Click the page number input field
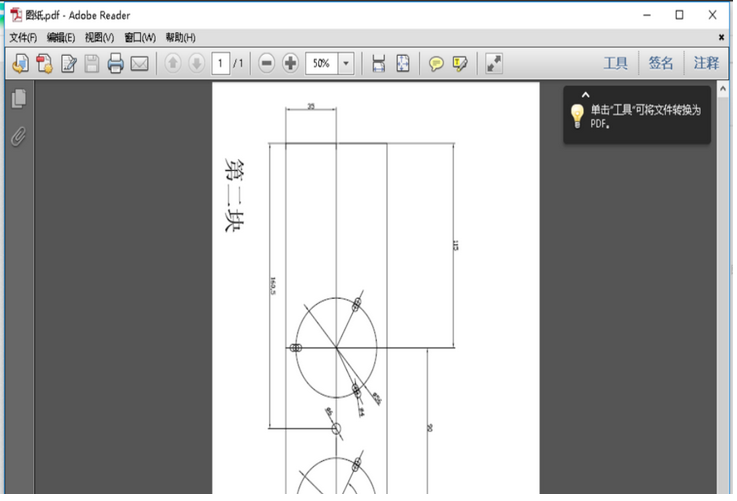The image size is (737, 501). [220, 63]
